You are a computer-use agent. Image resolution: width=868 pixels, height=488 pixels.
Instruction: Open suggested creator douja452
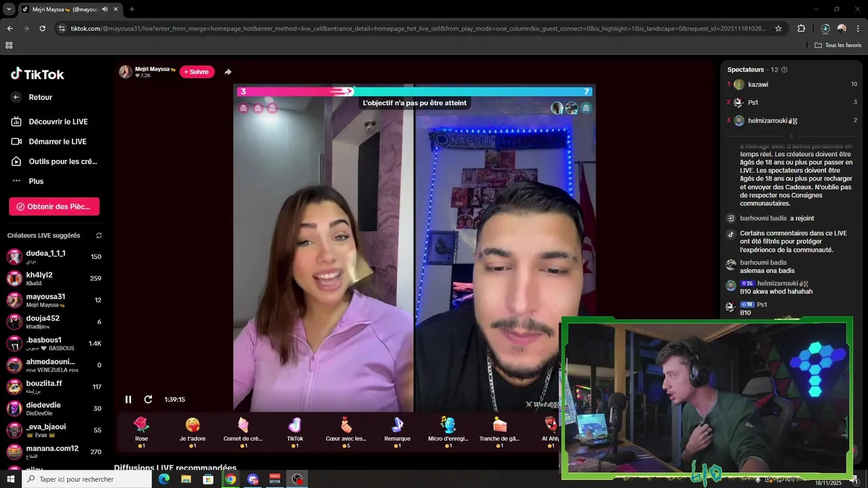pyautogui.click(x=54, y=322)
